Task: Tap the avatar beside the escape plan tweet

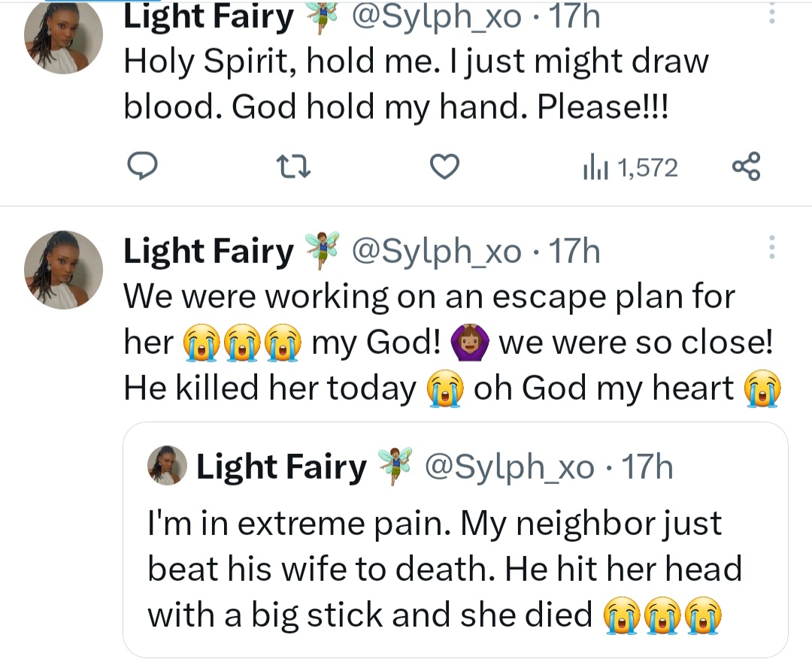Action: [63, 268]
